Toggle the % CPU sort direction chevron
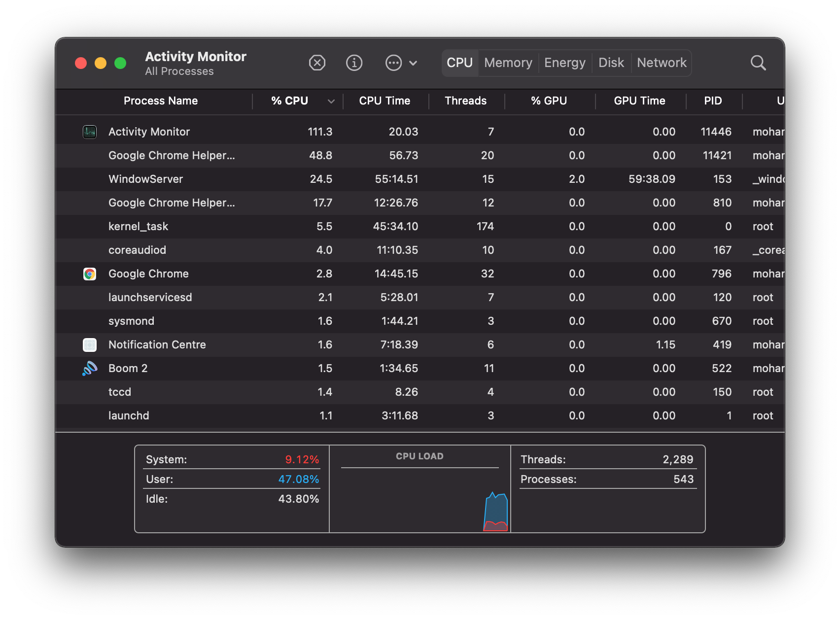 [x=331, y=102]
